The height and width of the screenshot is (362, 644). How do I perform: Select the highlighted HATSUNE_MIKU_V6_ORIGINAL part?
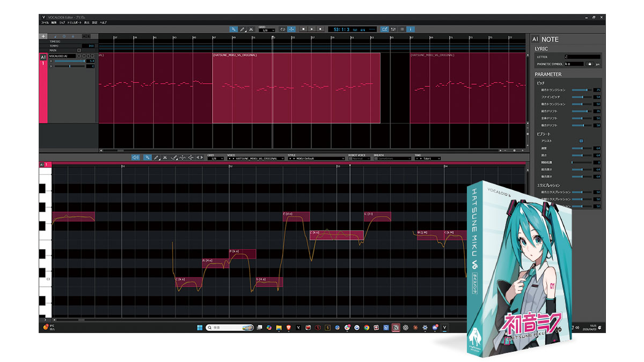coord(296,88)
